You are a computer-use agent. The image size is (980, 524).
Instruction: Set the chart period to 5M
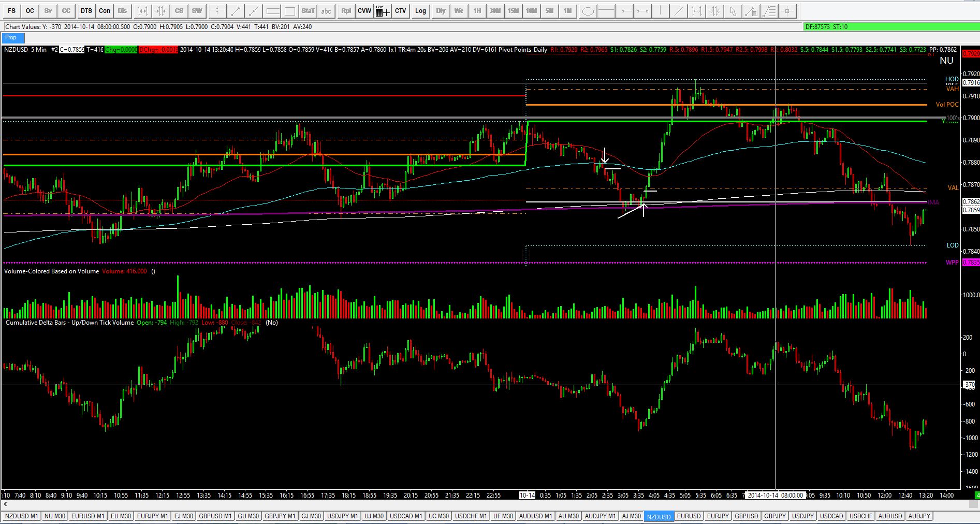[549, 11]
